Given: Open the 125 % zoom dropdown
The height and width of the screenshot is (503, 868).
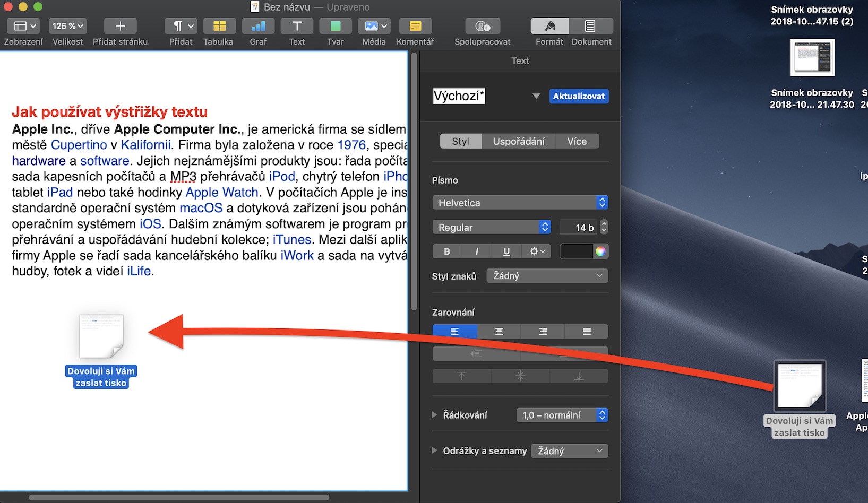Looking at the screenshot, I should coord(67,26).
